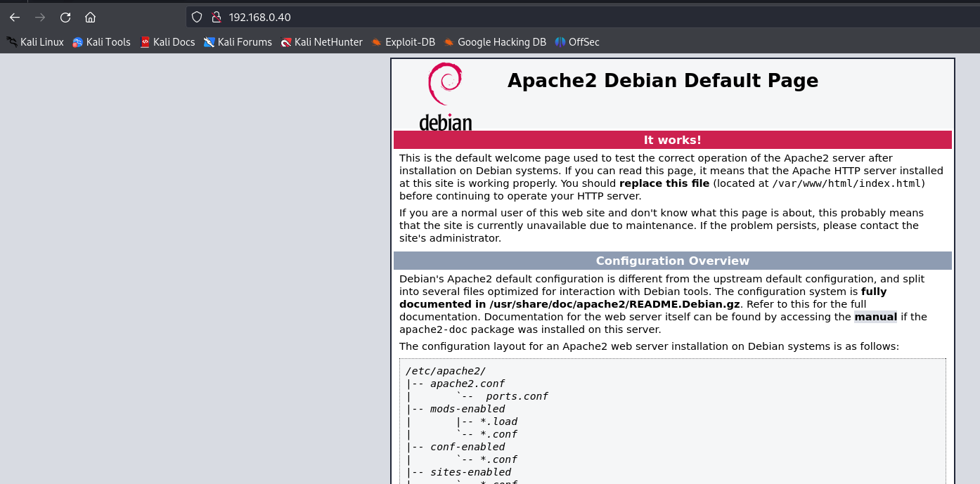Click the 'Configuration Overview' section header
Image resolution: width=980 pixels, height=484 pixels.
pos(673,261)
